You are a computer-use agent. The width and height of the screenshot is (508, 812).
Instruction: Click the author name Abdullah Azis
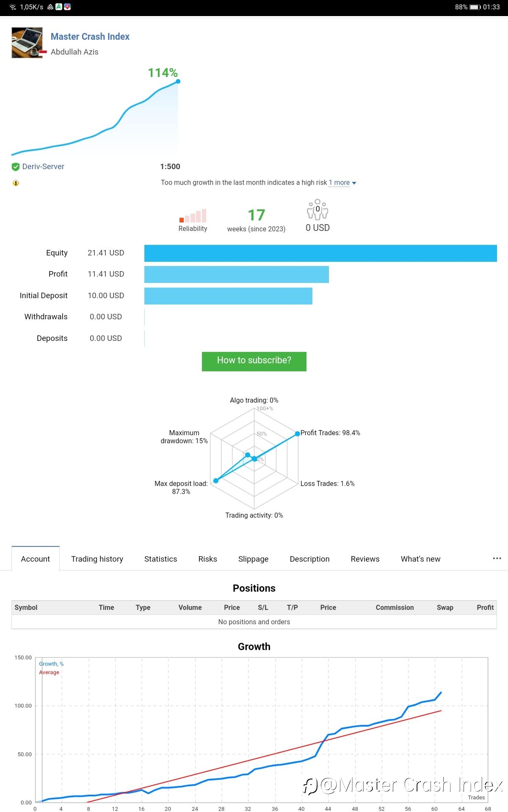click(75, 52)
